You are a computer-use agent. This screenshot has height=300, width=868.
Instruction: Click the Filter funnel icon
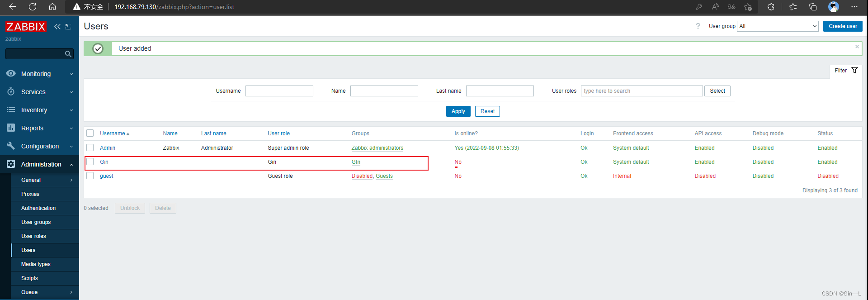point(854,70)
